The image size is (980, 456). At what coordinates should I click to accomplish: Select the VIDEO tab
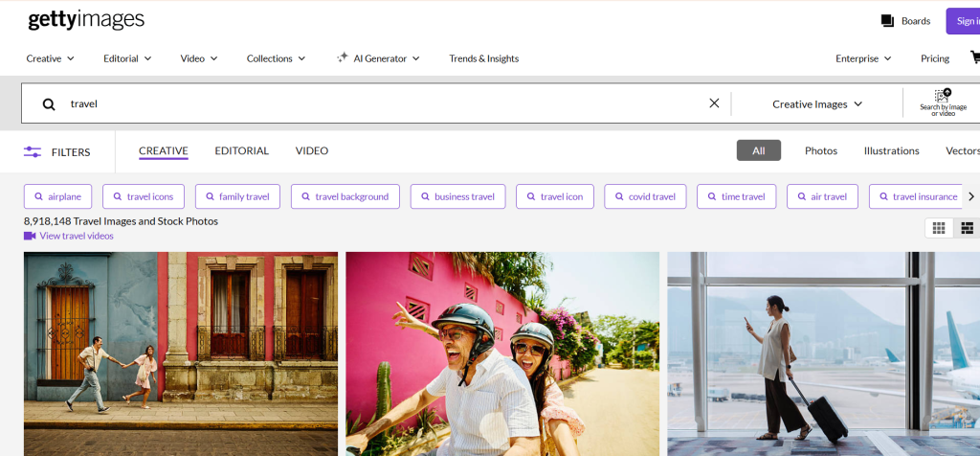311,150
